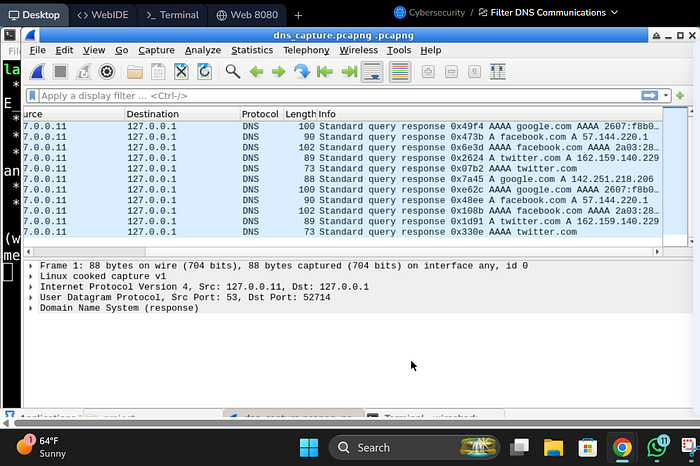Click the taskbar Search box
The image size is (700, 466).
click(414, 447)
